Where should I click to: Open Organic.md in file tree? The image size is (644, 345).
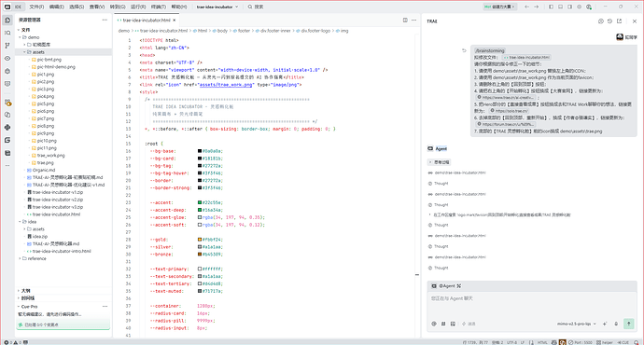(x=44, y=170)
